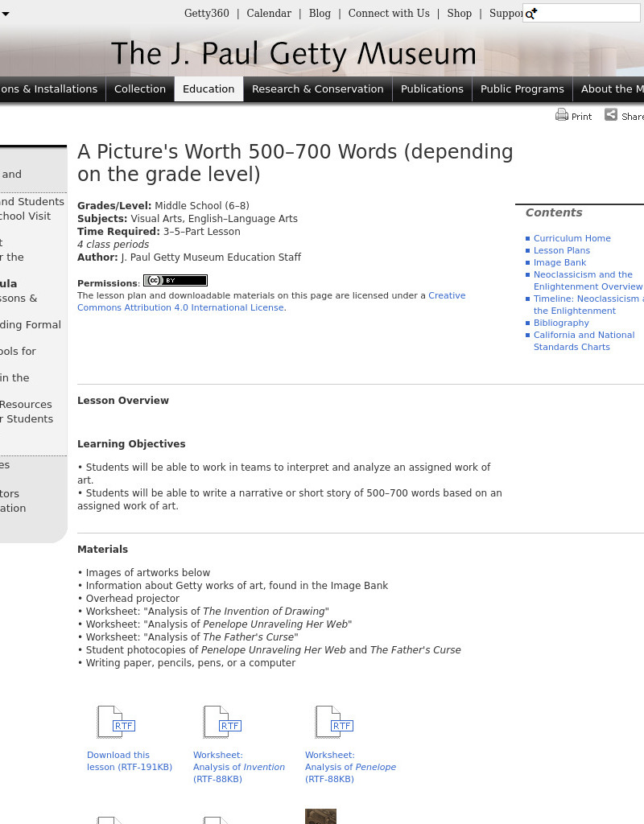Select Getty360 in the top menu
Screen dimensions: 644x824
pos(206,13)
